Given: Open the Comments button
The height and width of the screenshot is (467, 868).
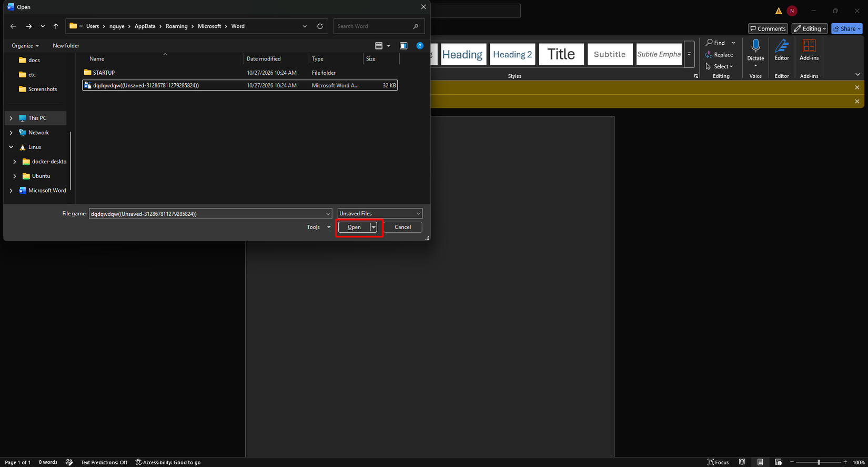Looking at the screenshot, I should (x=768, y=29).
